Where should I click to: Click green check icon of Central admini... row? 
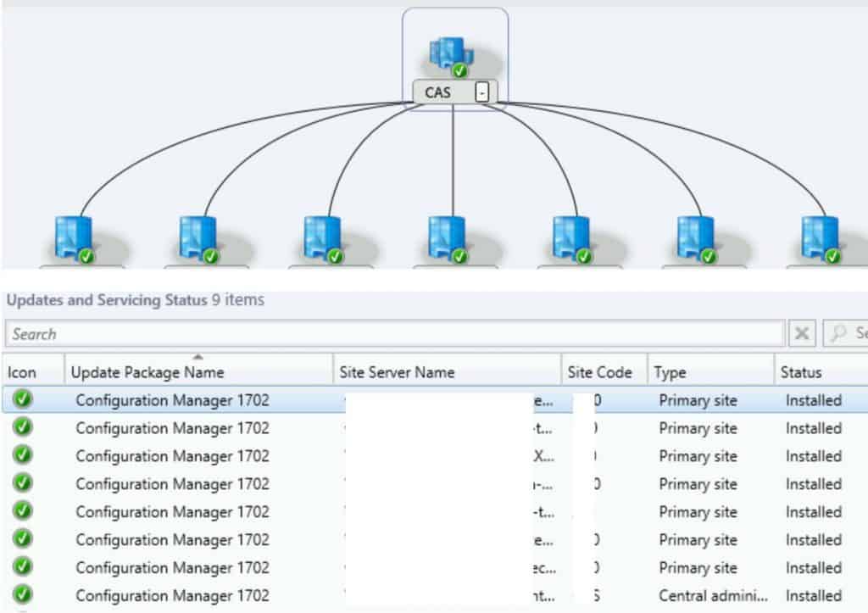click(x=23, y=594)
